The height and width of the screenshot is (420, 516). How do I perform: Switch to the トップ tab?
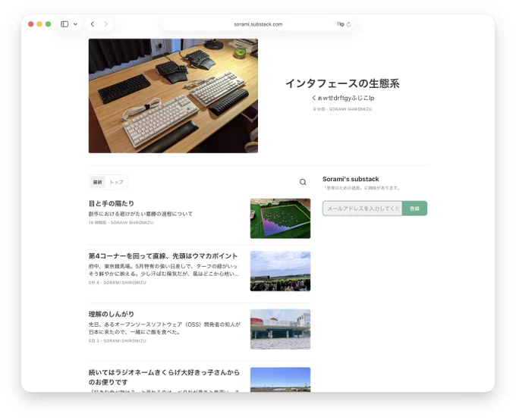click(x=116, y=182)
